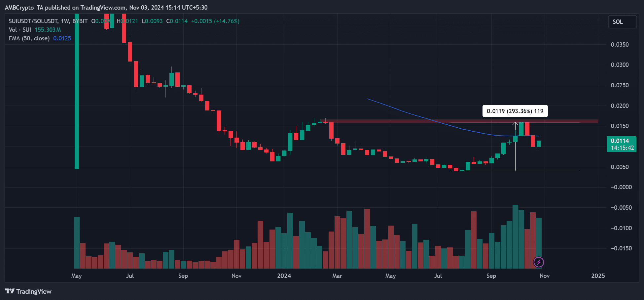The image size is (644, 300).
Task: Click the first Sep time axis label
Action: (x=183, y=276)
